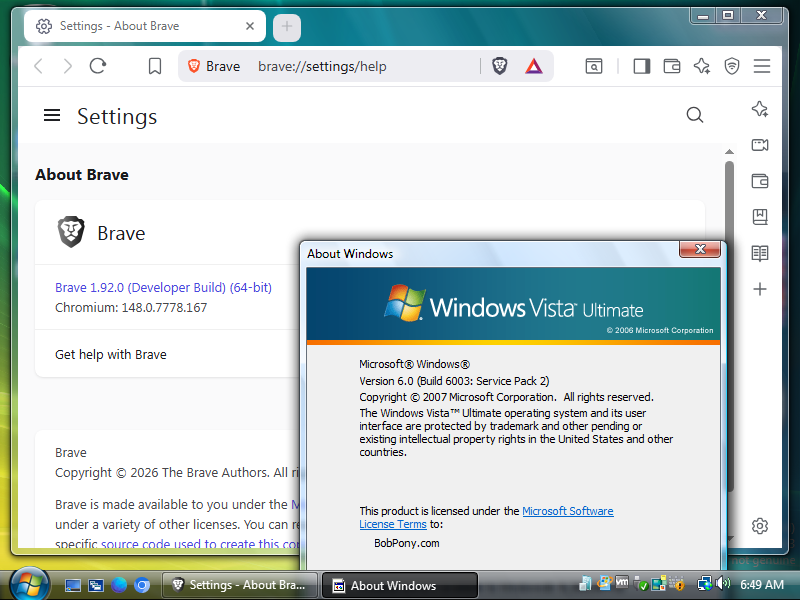This screenshot has width=800, height=600.
Task: Bookmark this page with the bookmark icon
Action: coord(155,66)
